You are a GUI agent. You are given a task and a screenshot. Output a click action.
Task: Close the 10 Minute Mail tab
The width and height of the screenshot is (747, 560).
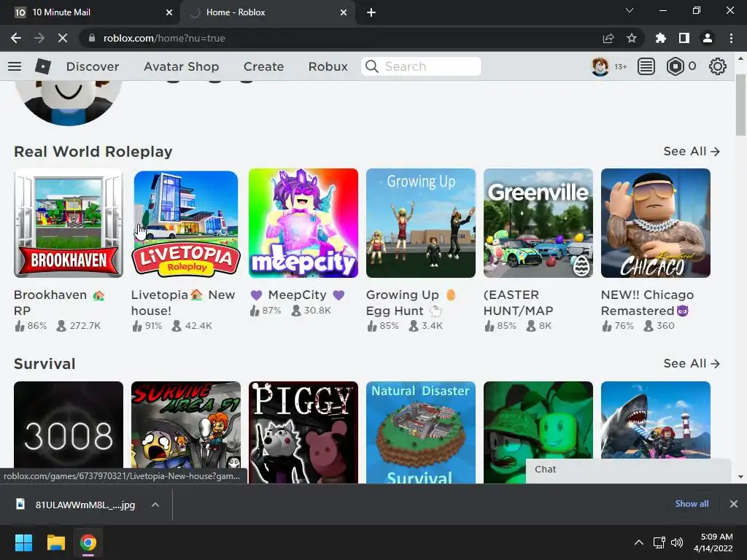[x=169, y=12]
